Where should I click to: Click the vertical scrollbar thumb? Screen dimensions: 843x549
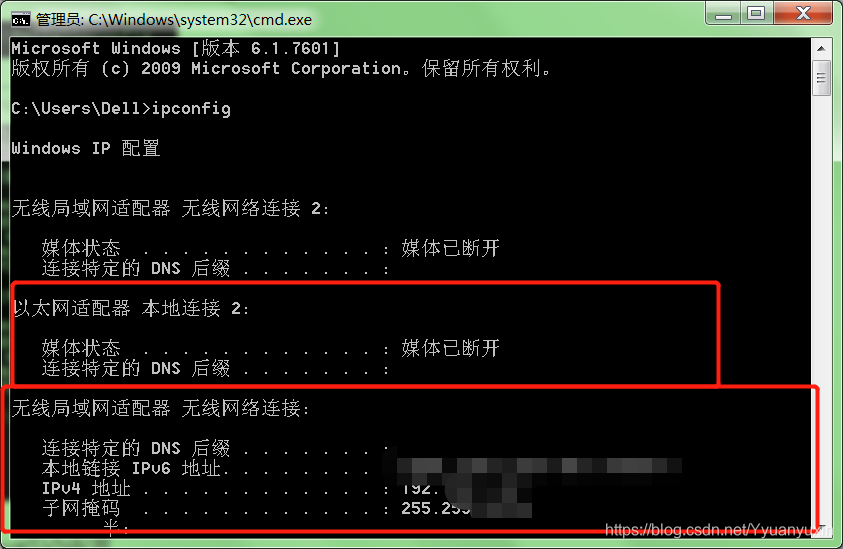coord(821,79)
